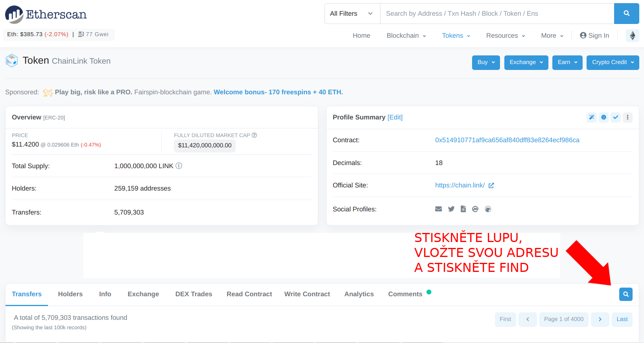644x343 pixels.
Task: Click the checkmark icon in Profile Summary
Action: [x=616, y=117]
